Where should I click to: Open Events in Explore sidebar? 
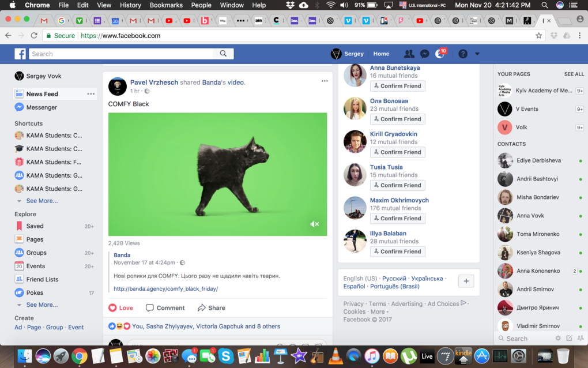tap(35, 266)
